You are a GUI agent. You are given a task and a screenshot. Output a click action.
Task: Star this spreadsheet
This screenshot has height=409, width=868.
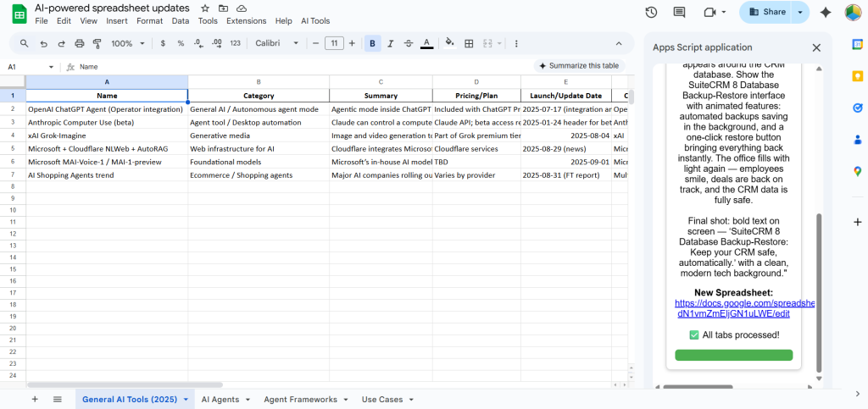pyautogui.click(x=205, y=8)
